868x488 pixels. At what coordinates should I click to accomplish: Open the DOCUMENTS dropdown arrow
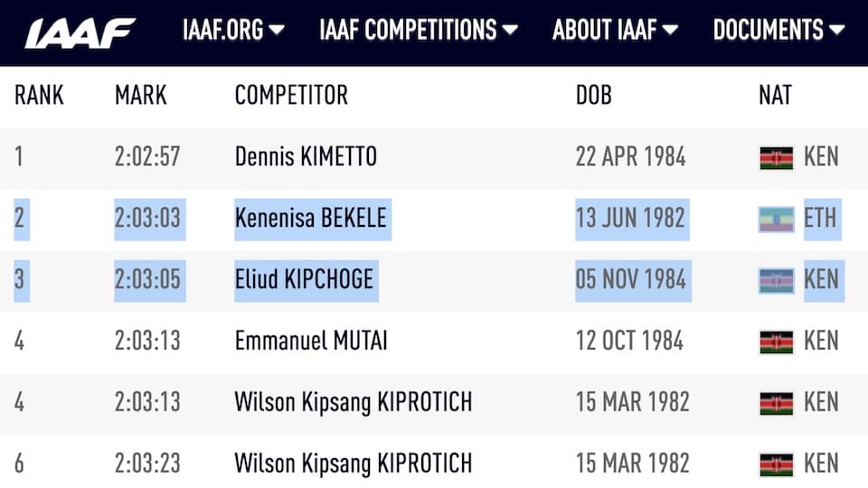tap(836, 30)
